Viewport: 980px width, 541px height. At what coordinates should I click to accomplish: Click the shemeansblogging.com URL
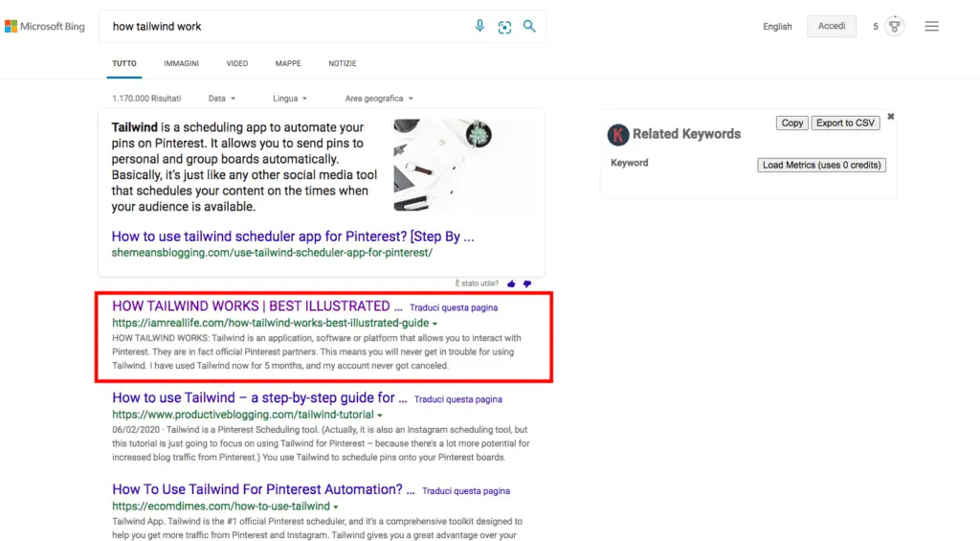tap(272, 253)
